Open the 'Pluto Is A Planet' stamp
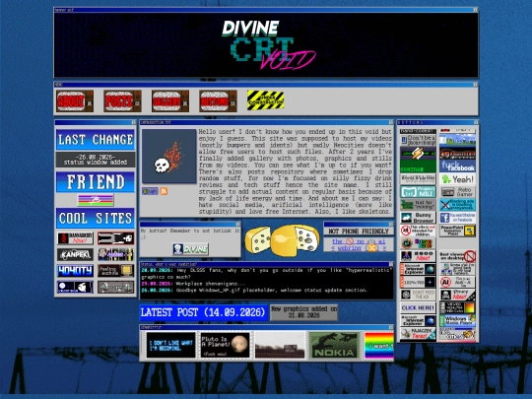Screen dimensions: 532x399 click(225, 345)
